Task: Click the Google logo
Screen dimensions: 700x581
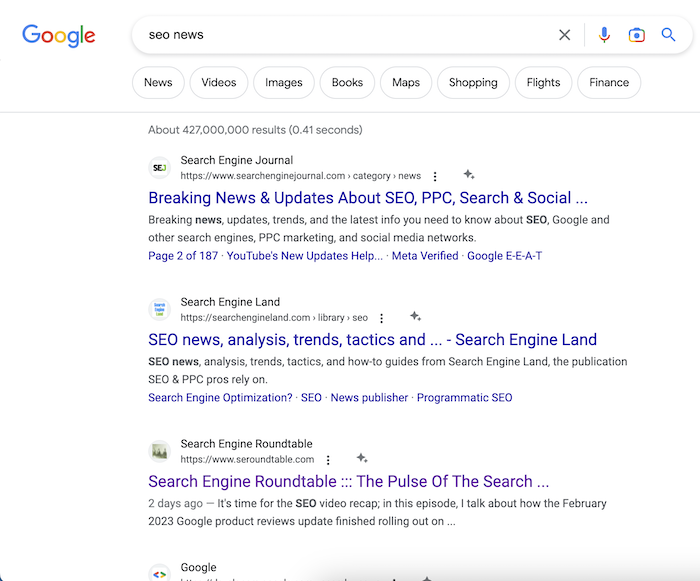Action: tap(59, 36)
